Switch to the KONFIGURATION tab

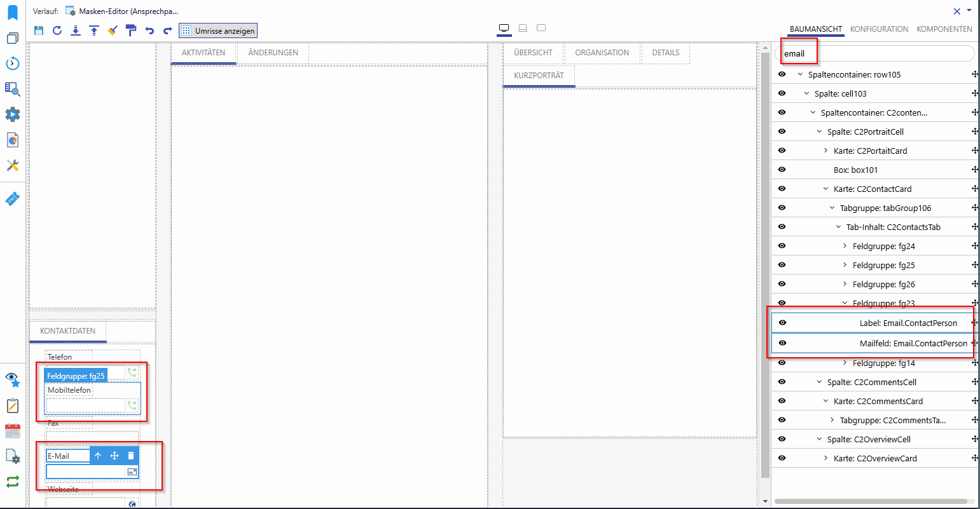[x=879, y=29]
